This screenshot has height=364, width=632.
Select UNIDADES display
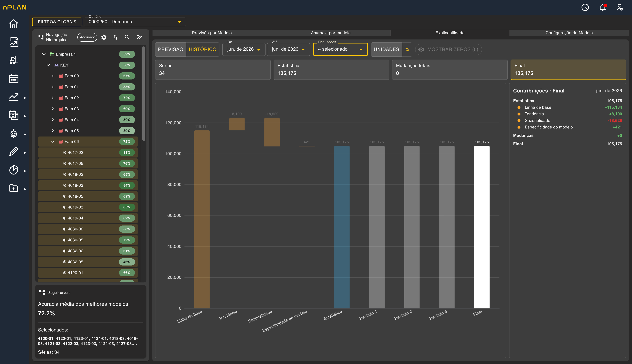click(x=386, y=49)
